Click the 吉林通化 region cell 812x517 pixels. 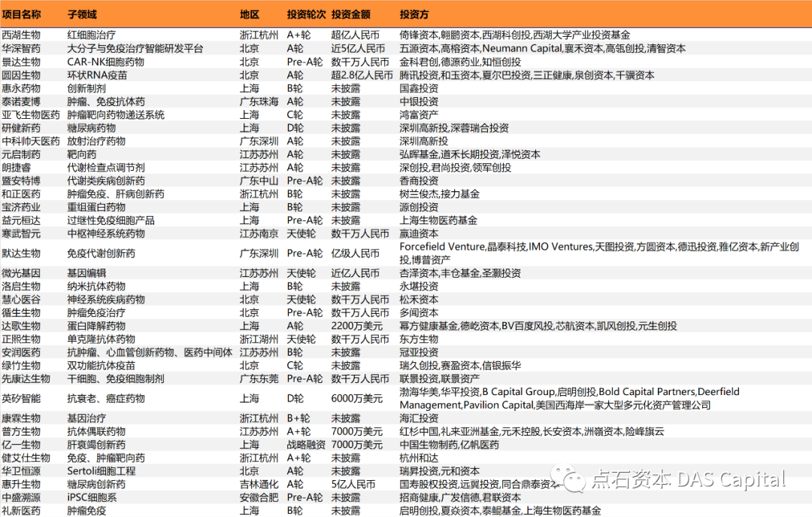(259, 485)
